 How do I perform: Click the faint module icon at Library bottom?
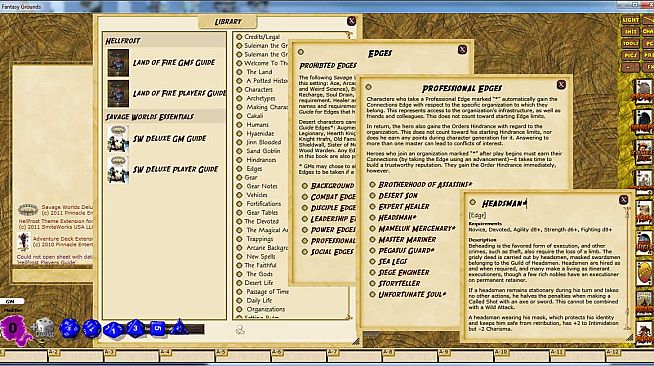240,330
